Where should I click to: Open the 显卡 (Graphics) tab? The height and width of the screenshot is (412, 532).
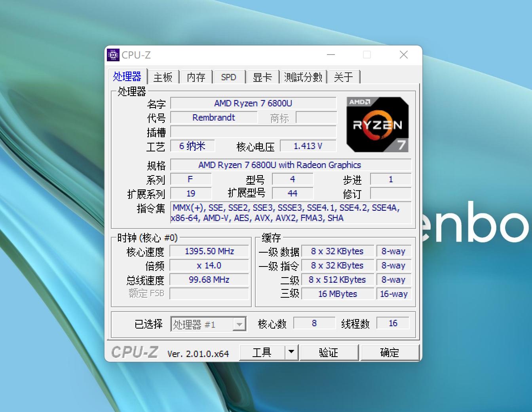coord(262,77)
